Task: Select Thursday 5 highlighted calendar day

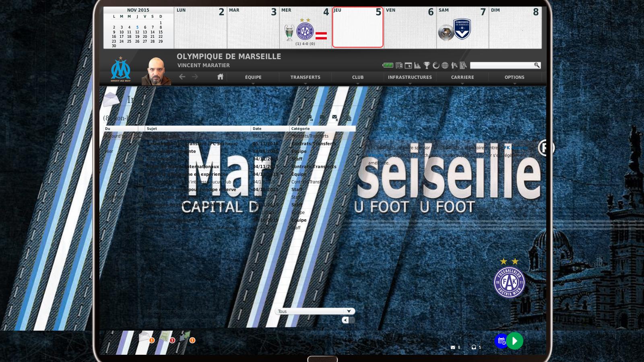Action: point(358,27)
